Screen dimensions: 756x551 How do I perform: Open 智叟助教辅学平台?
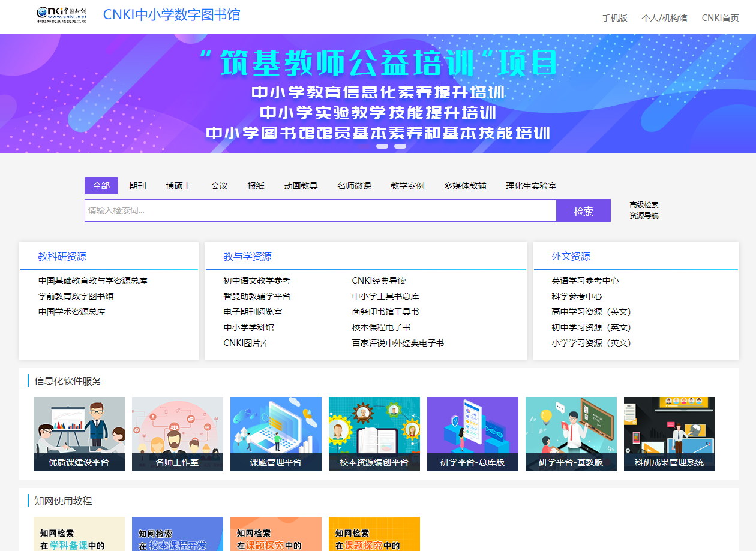[257, 296]
